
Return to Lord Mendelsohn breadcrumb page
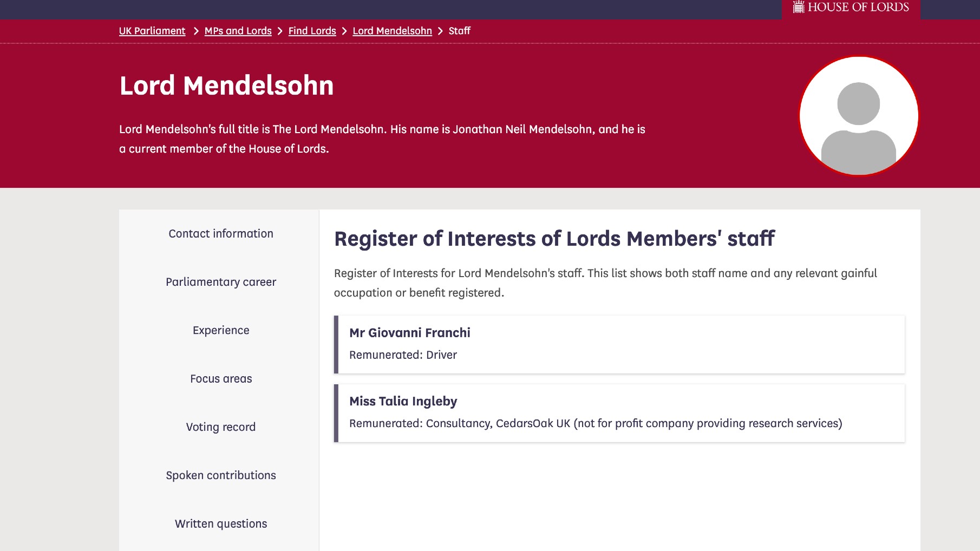(x=392, y=31)
